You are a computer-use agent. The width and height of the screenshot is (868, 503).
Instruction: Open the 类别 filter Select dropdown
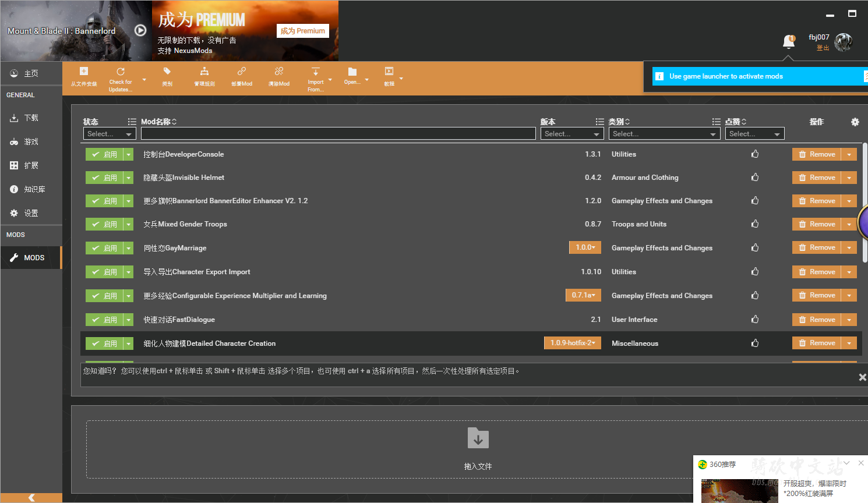(x=665, y=134)
